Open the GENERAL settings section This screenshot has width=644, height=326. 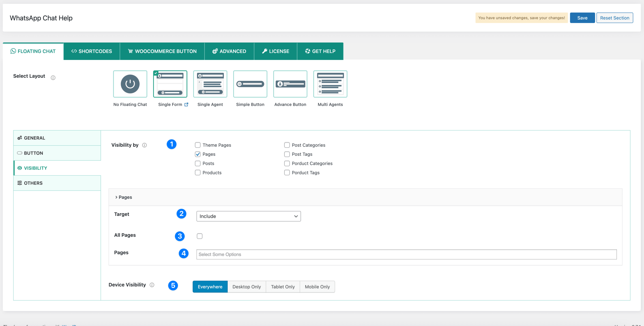click(x=57, y=138)
